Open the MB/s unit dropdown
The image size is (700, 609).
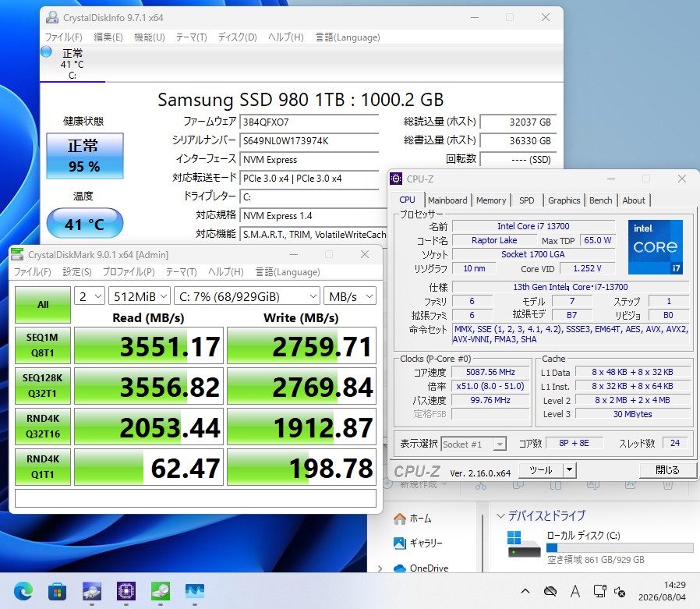point(350,296)
